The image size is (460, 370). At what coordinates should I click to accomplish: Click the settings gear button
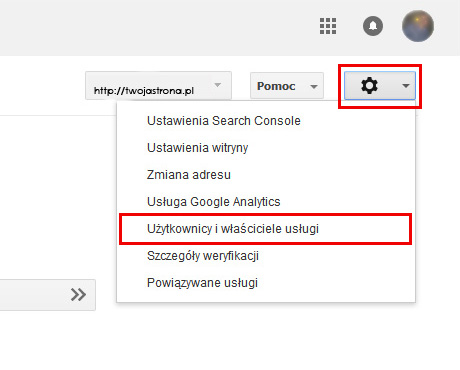point(380,86)
